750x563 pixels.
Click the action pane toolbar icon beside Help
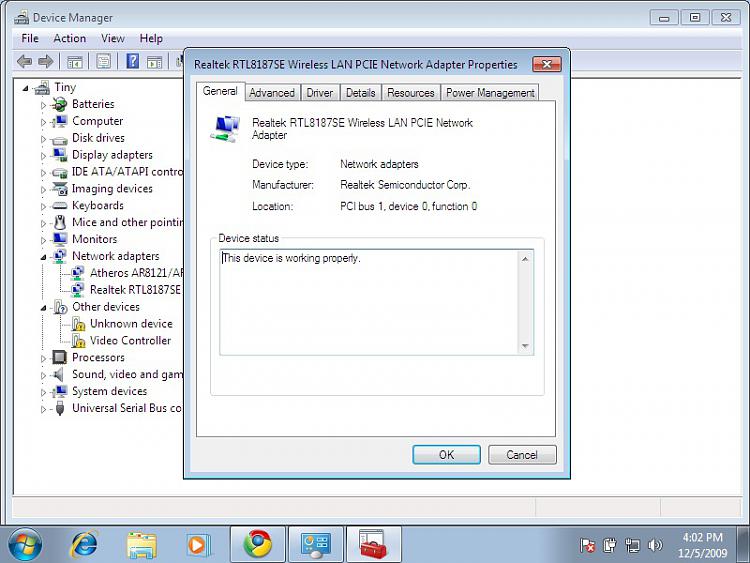154,62
